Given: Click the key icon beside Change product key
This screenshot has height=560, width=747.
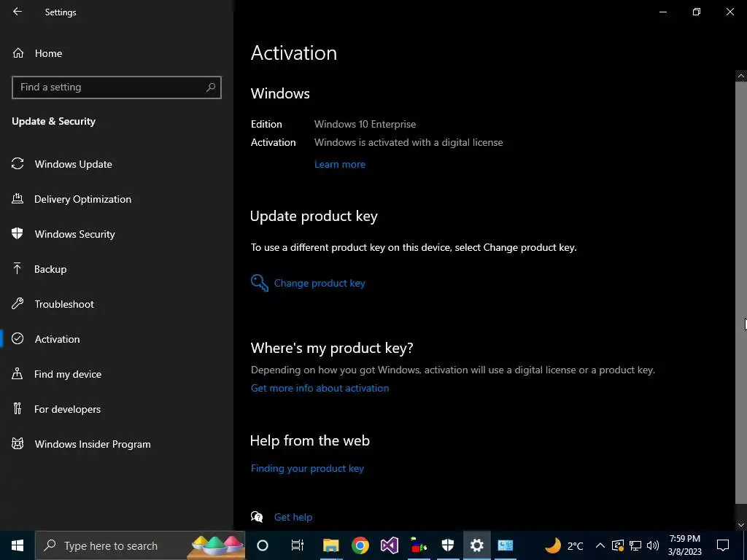Looking at the screenshot, I should point(260,283).
